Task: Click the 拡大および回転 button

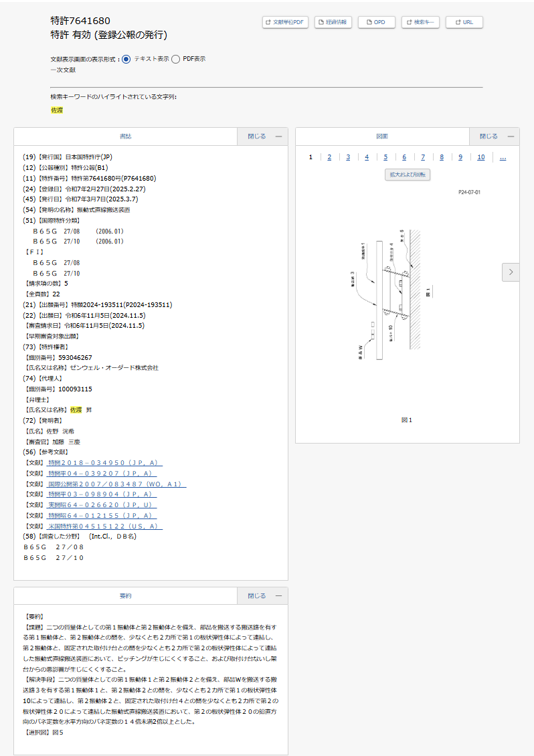Action: (408, 175)
